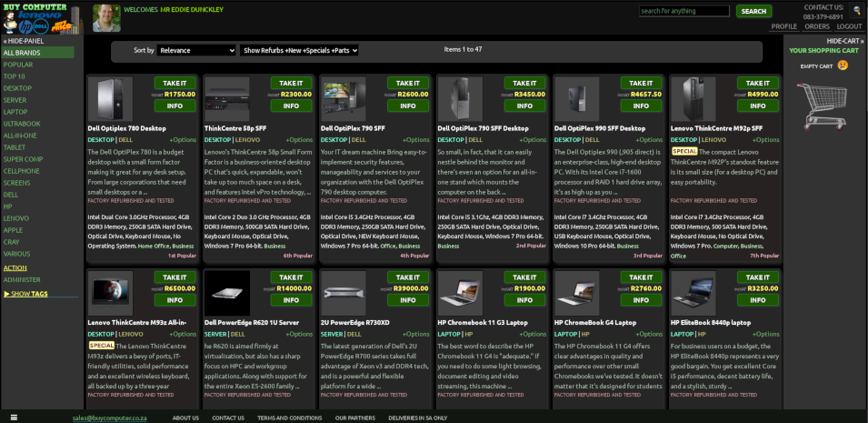Viewport: 868px width, 423px height.
Task: Click the search for anything field
Action: pyautogui.click(x=684, y=11)
